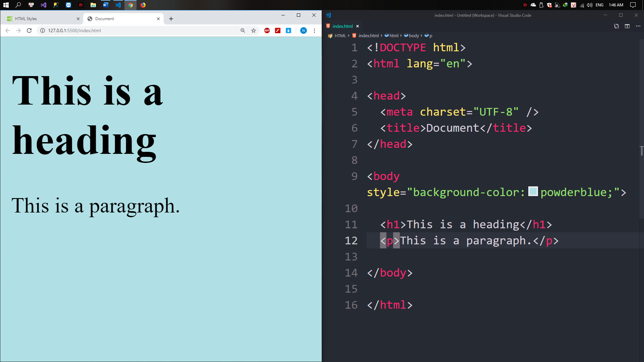
Task: View site information icon beside URL
Action: (43, 31)
